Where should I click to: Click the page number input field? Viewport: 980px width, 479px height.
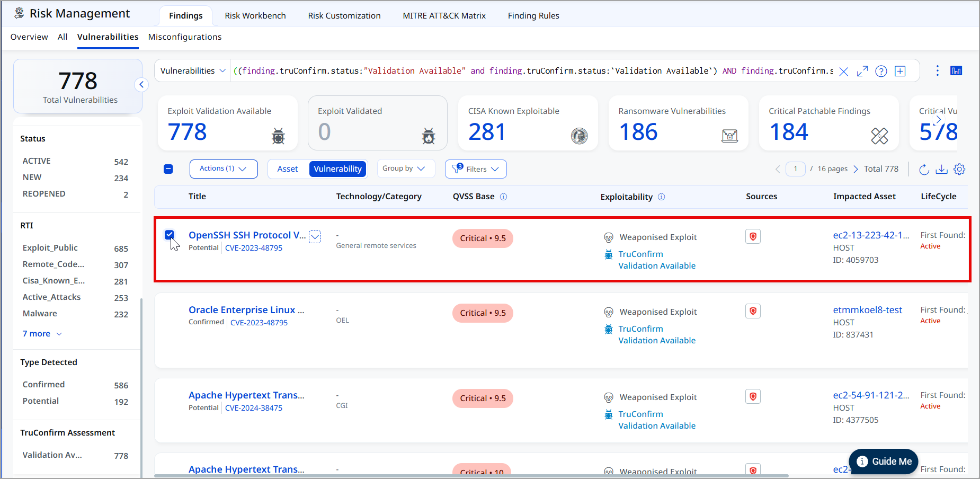[x=795, y=169]
